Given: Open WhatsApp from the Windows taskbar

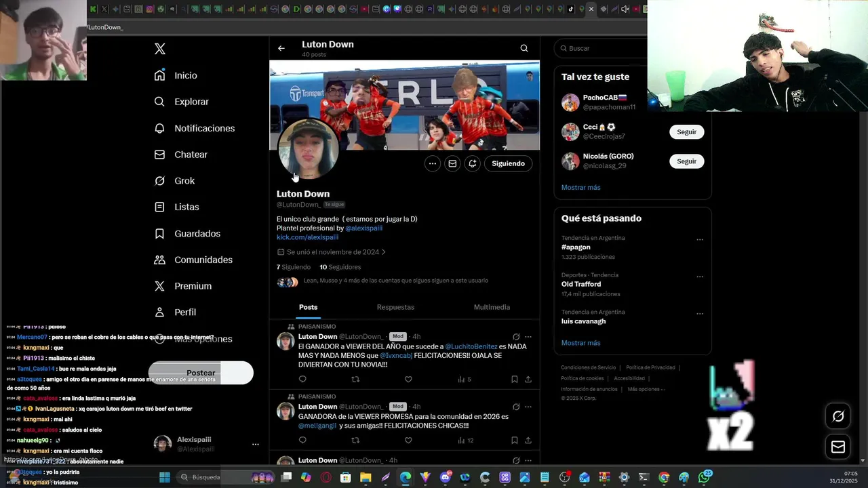Looking at the screenshot, I should [704, 477].
